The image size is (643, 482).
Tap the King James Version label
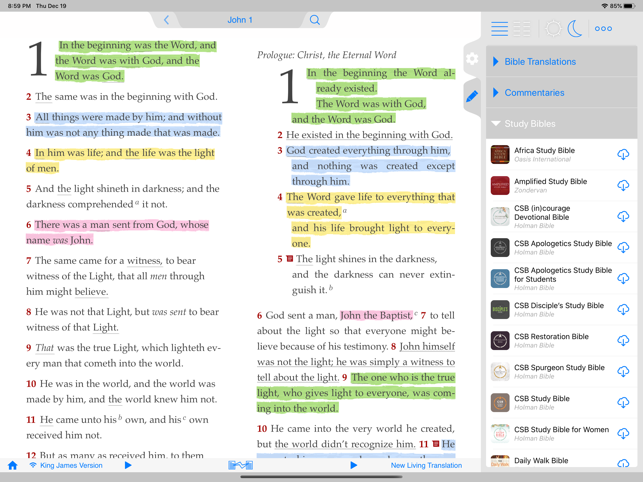tap(71, 466)
